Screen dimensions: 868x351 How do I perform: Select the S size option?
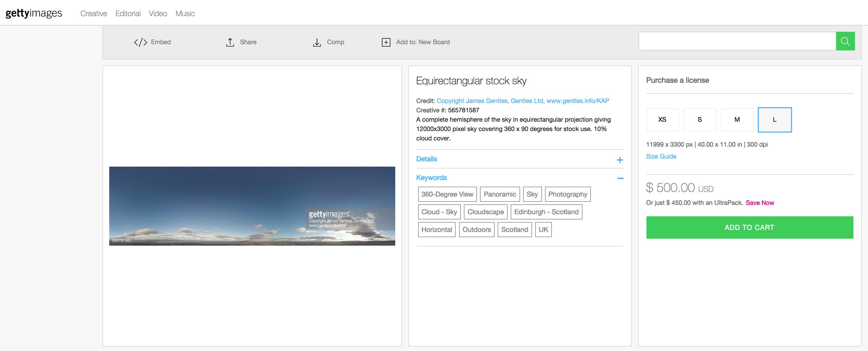tap(699, 120)
